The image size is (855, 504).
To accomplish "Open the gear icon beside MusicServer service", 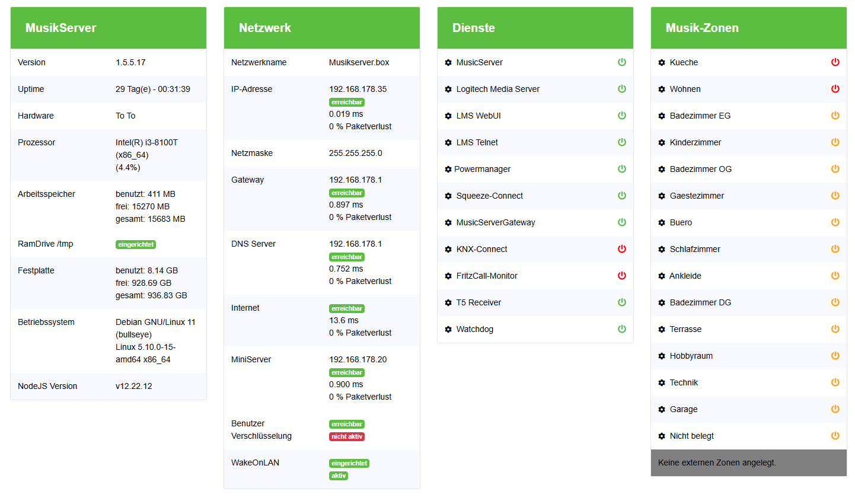I will 448,62.
